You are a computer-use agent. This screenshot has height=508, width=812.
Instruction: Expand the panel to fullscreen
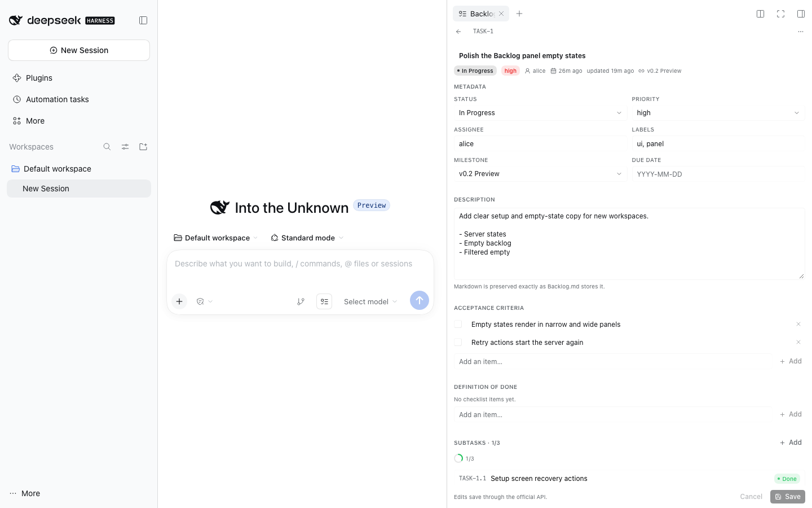780,14
